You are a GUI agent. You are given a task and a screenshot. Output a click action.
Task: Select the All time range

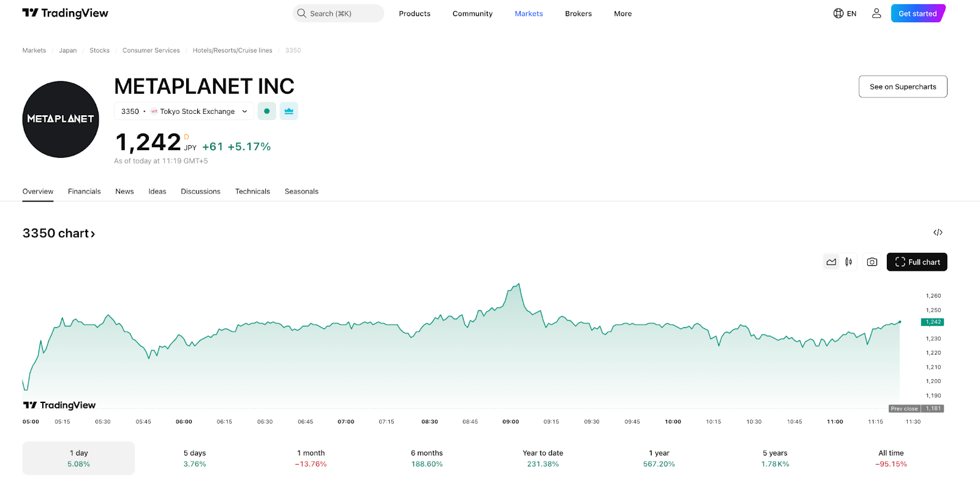(x=891, y=458)
